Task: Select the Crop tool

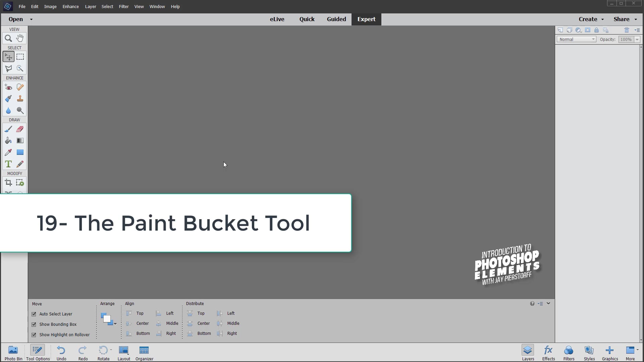Action: pos(8,182)
